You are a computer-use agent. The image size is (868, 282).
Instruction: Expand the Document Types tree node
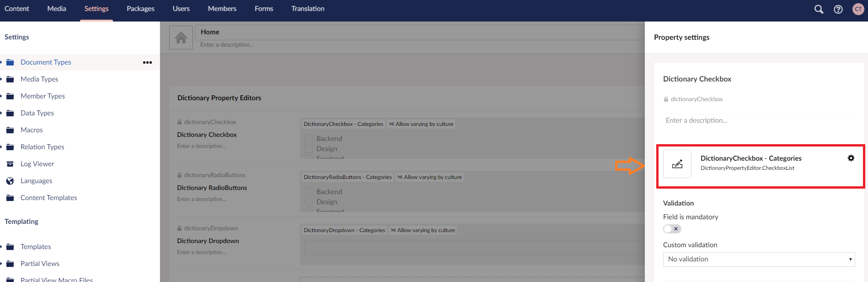1,62
